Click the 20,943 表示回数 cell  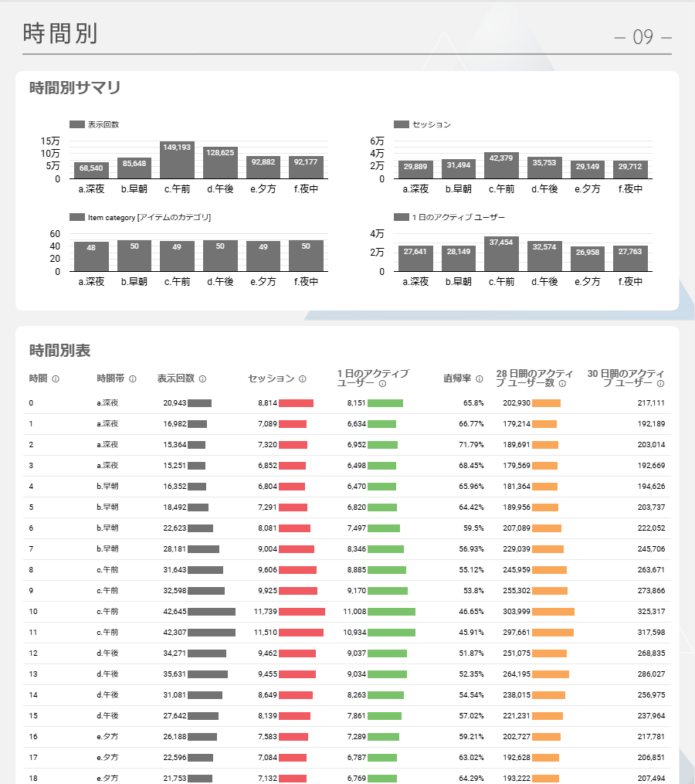point(175,403)
